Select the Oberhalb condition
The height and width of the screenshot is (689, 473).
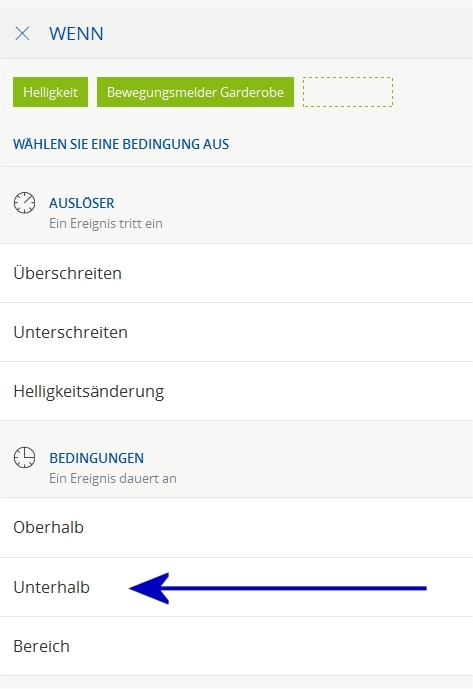pos(236,528)
